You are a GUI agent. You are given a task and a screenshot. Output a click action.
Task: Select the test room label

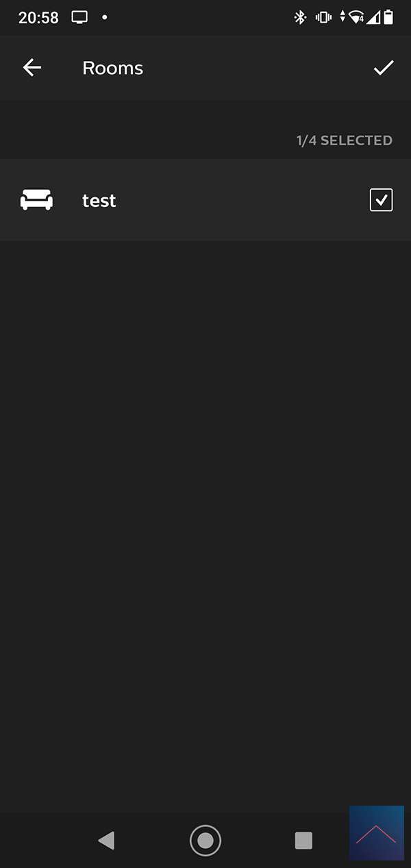99,200
